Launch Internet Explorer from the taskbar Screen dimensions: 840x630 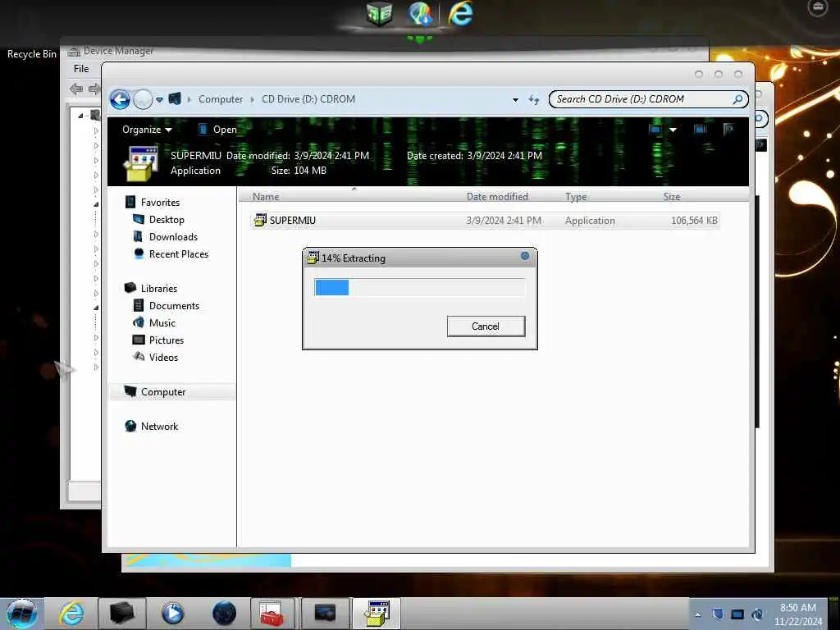[x=71, y=614]
